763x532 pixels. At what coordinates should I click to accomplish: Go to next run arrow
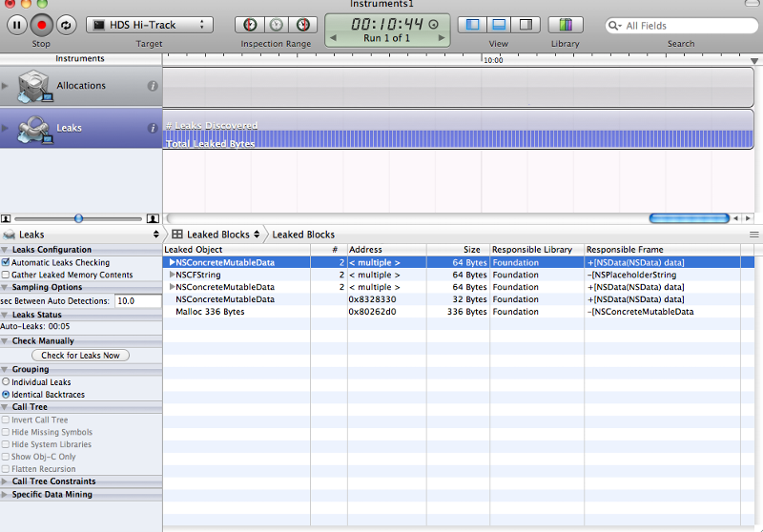pos(442,38)
